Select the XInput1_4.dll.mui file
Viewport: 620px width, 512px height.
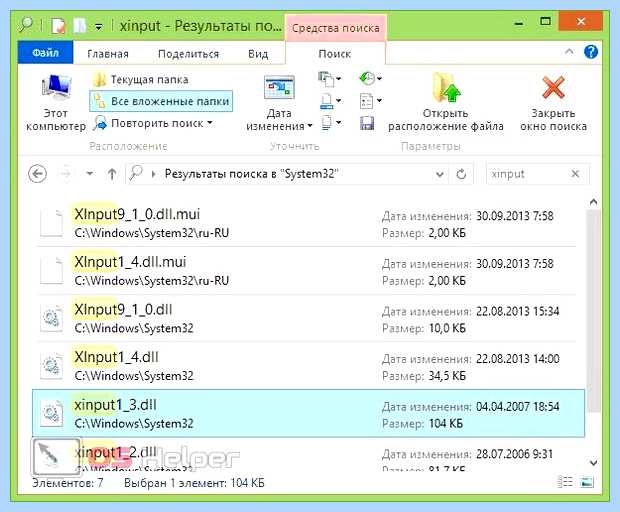[306, 271]
